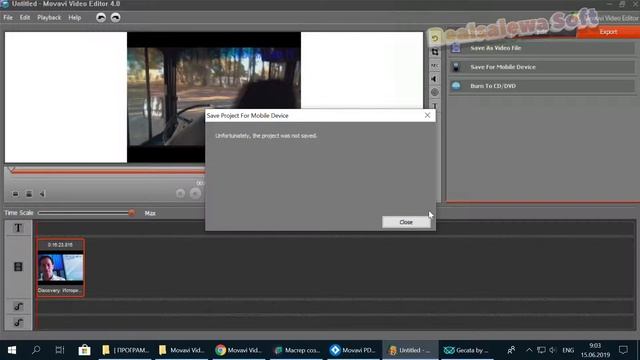The height and width of the screenshot is (360, 640).
Task: Open the Movavi Vid folder taskbar item
Action: [x=182, y=350]
